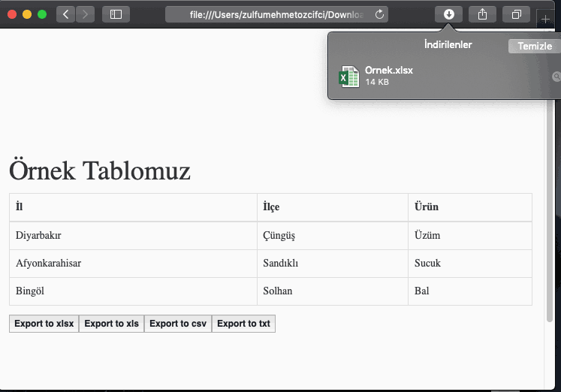Reload the page with the refresh icon
Viewport: 561px width, 392px height.
click(379, 14)
